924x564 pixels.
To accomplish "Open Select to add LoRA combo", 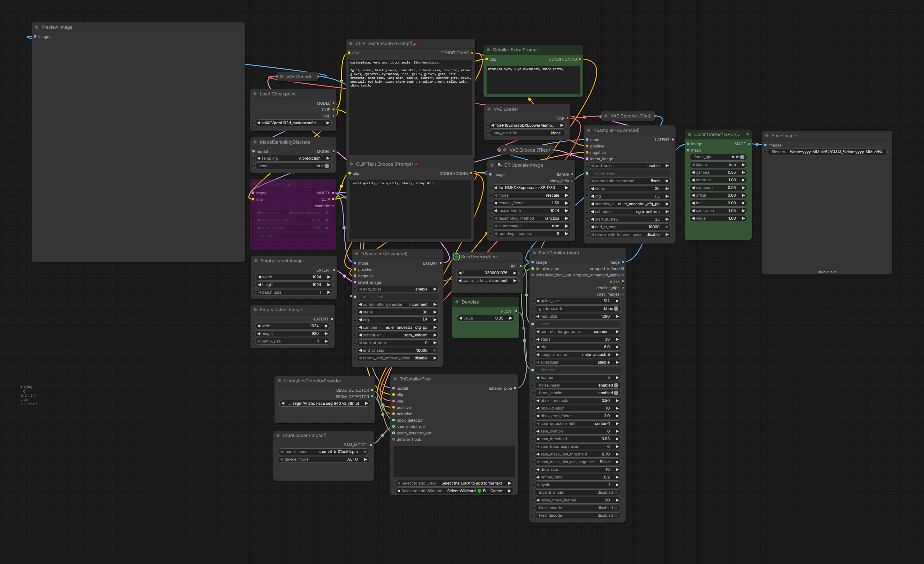I will (x=454, y=483).
